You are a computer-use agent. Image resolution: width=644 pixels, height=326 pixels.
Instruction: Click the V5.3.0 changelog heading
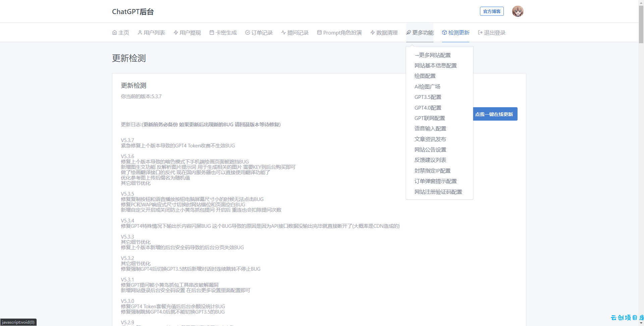coord(127,301)
